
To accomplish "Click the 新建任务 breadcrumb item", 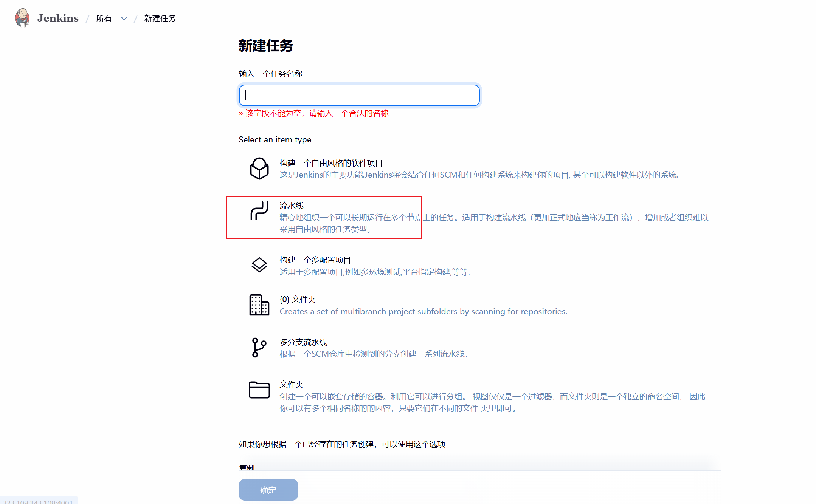I will pyautogui.click(x=160, y=19).
